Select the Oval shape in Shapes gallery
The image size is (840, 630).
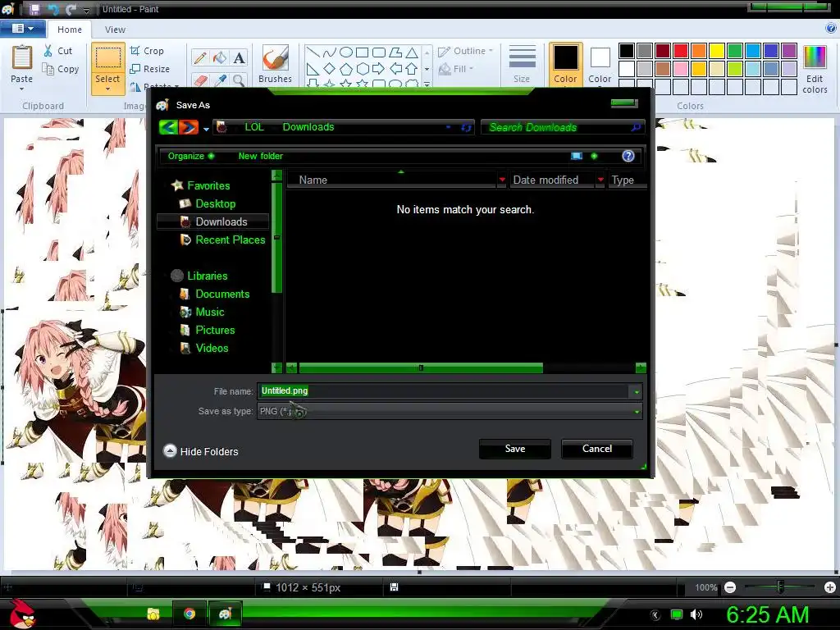coord(346,52)
